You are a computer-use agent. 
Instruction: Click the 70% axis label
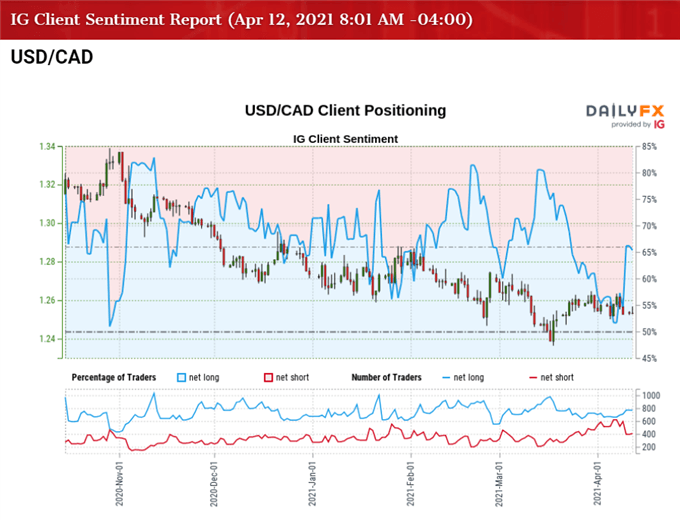coord(649,226)
